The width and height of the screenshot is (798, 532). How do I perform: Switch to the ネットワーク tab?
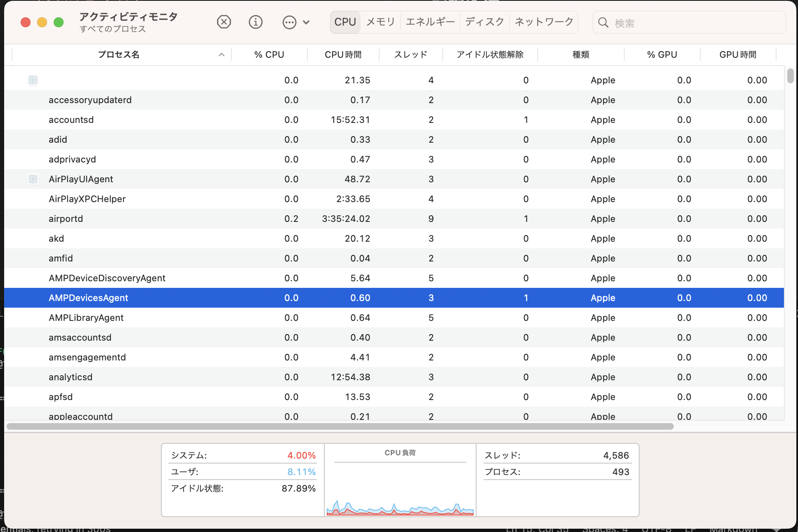(x=544, y=22)
